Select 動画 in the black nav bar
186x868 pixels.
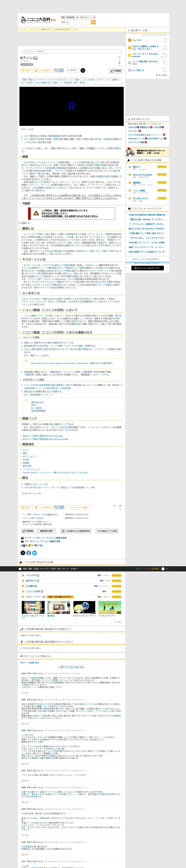click(x=25, y=569)
